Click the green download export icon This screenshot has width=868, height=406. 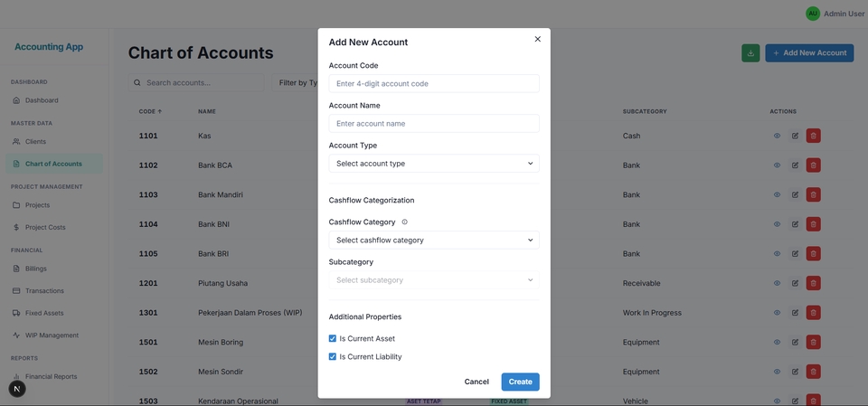click(750, 53)
